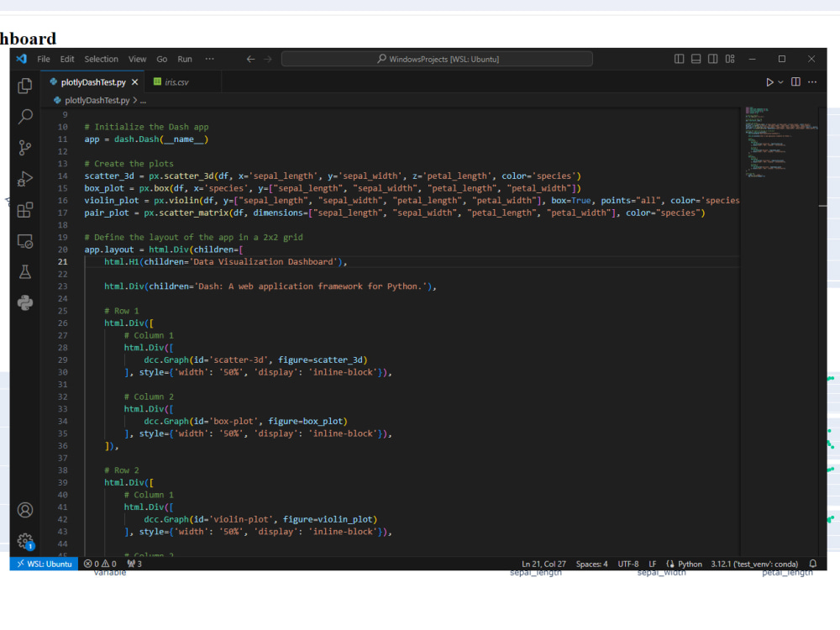Open the Search view in the Activity Bar

pyautogui.click(x=24, y=116)
